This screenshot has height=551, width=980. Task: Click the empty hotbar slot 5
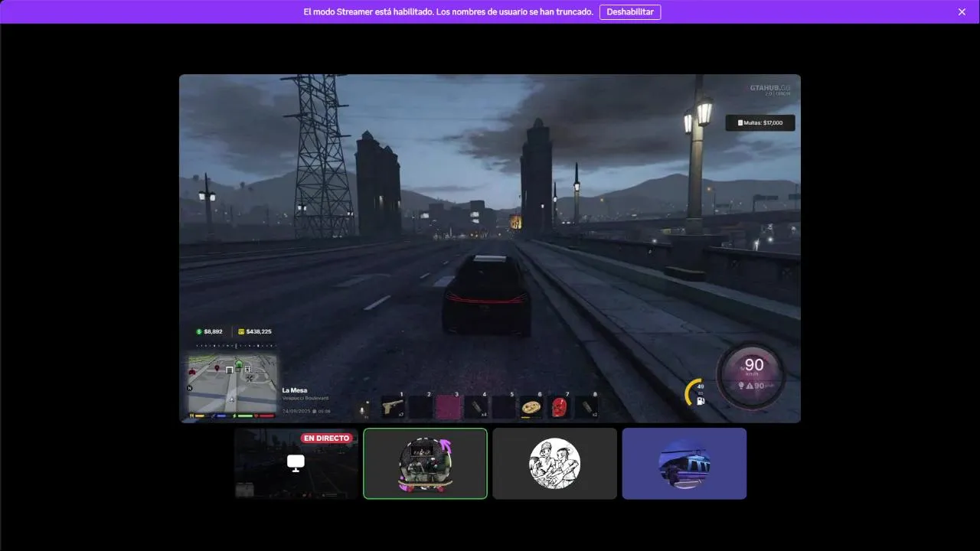tap(503, 406)
